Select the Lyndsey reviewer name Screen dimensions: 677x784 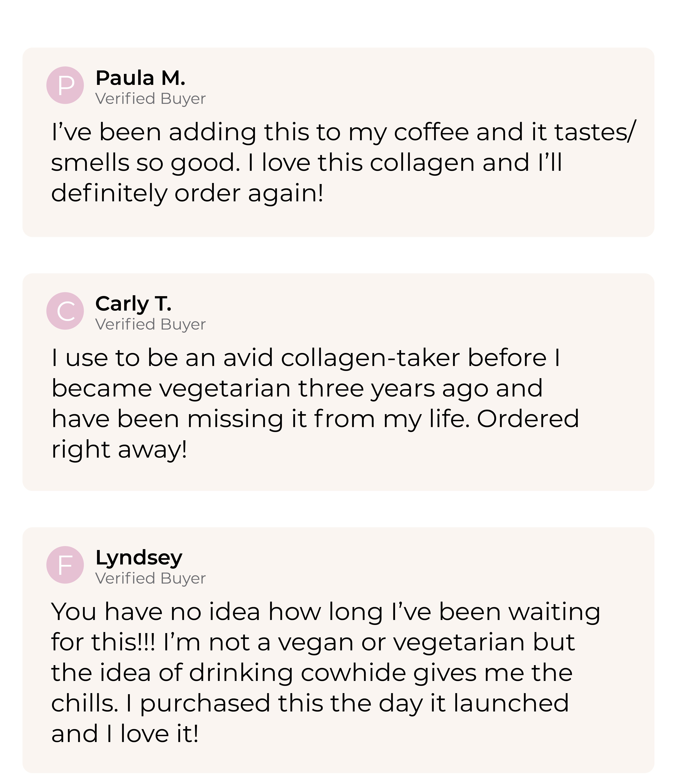pos(139,558)
